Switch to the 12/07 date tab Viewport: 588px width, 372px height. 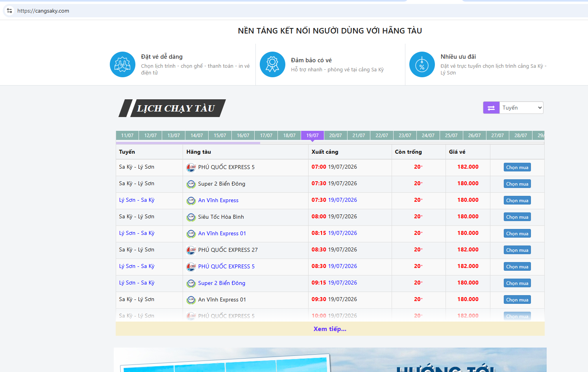point(150,136)
